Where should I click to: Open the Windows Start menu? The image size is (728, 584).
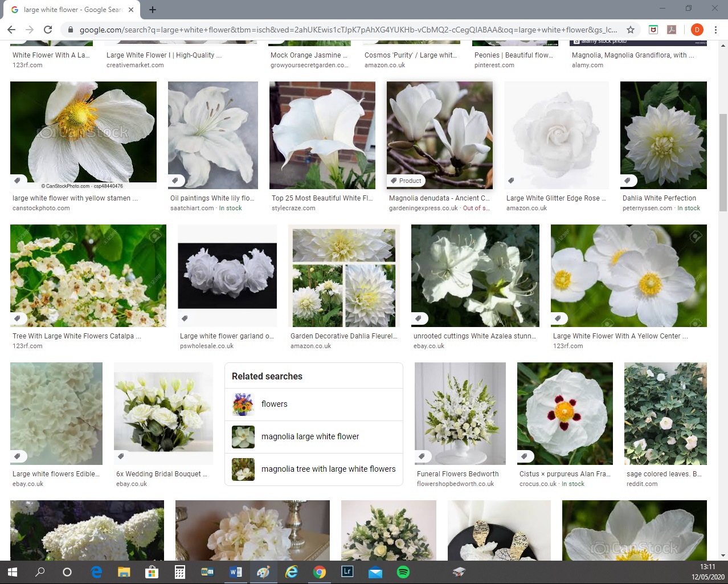pyautogui.click(x=12, y=572)
